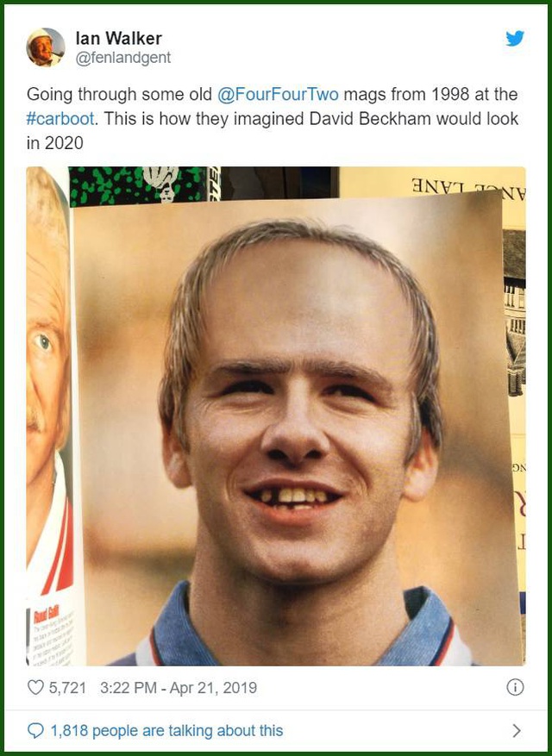552x756 pixels.
Task: Click the speech bubble reply icon
Action: pyautogui.click(x=35, y=731)
